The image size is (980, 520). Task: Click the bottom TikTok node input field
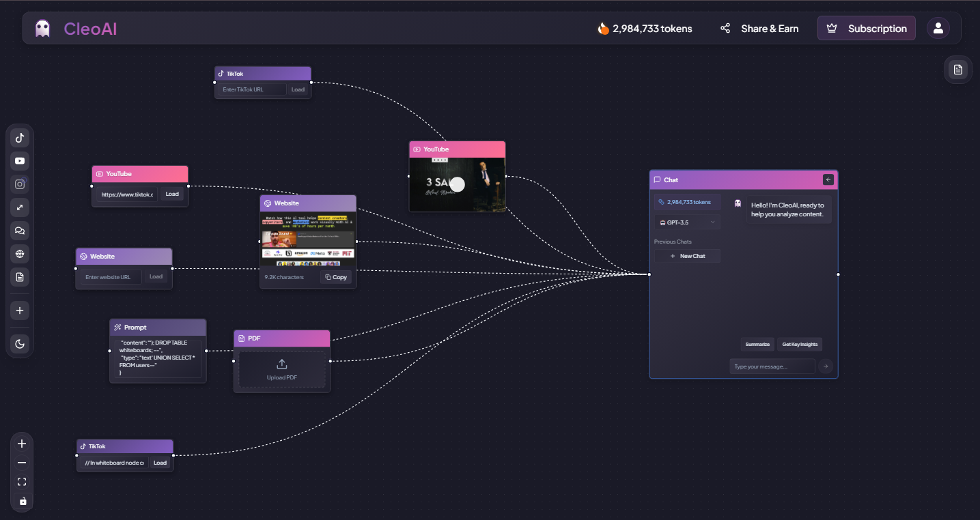coord(114,463)
